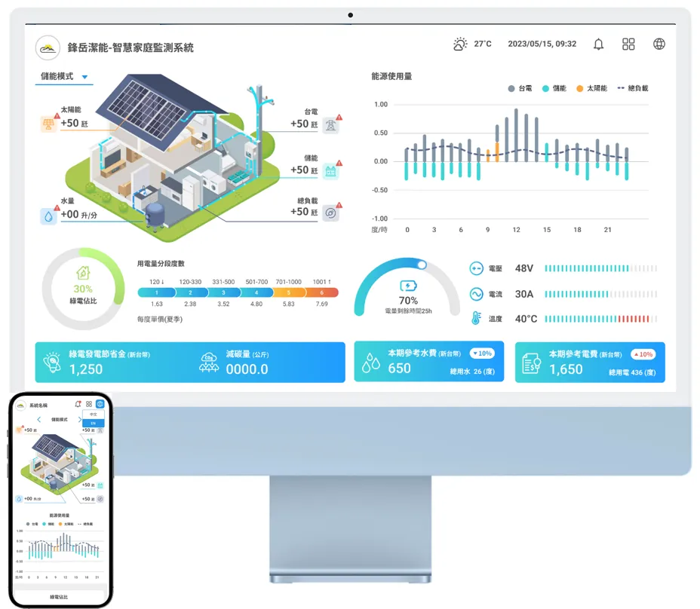Viewport: 700px width, 609px height.
Task: Click the 40°C temperature level bar
Action: point(600,319)
